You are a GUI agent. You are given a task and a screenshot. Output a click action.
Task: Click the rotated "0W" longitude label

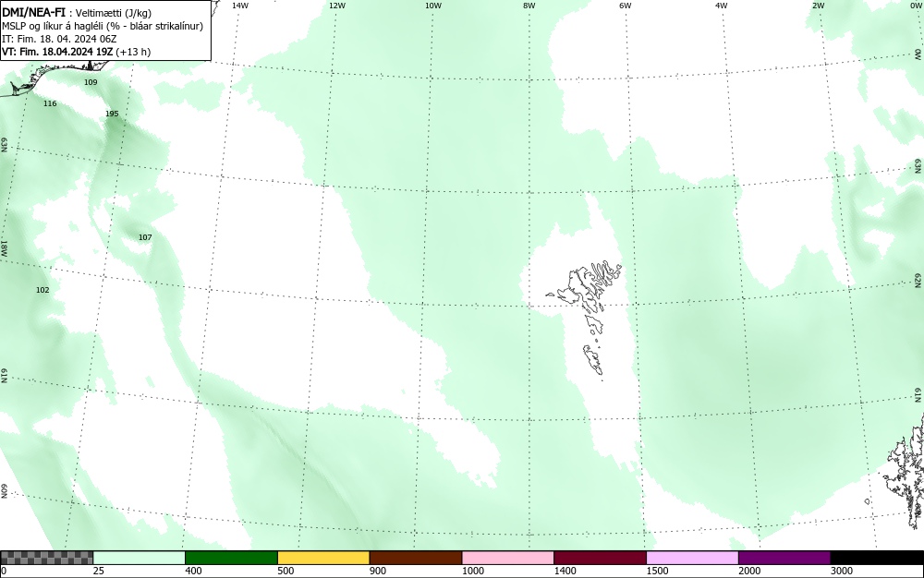coord(918,54)
